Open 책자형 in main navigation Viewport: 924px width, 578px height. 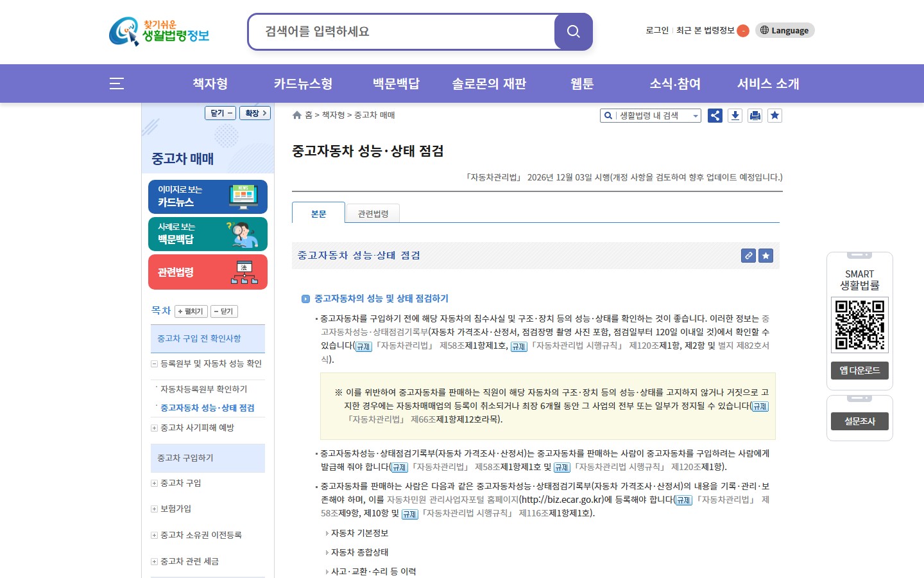(210, 83)
